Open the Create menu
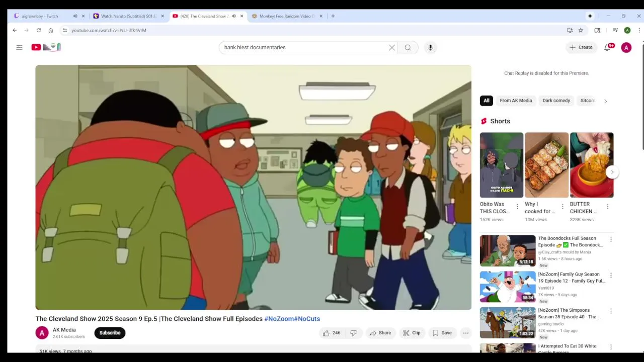The height and width of the screenshot is (362, 644). pyautogui.click(x=581, y=47)
